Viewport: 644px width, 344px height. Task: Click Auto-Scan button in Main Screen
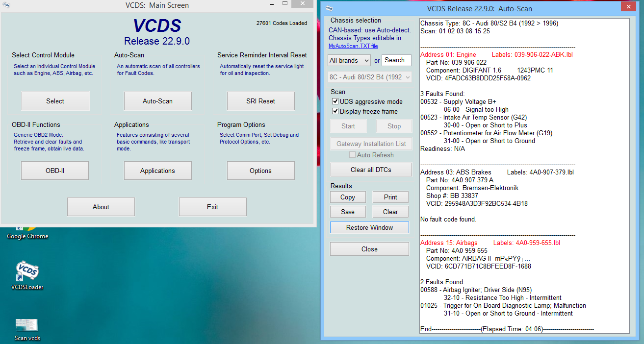[158, 101]
